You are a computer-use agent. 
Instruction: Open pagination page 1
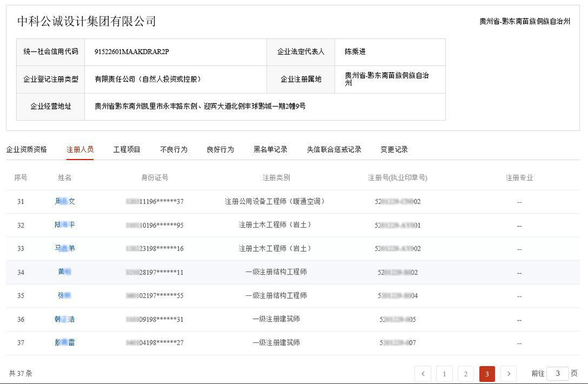coord(444,373)
